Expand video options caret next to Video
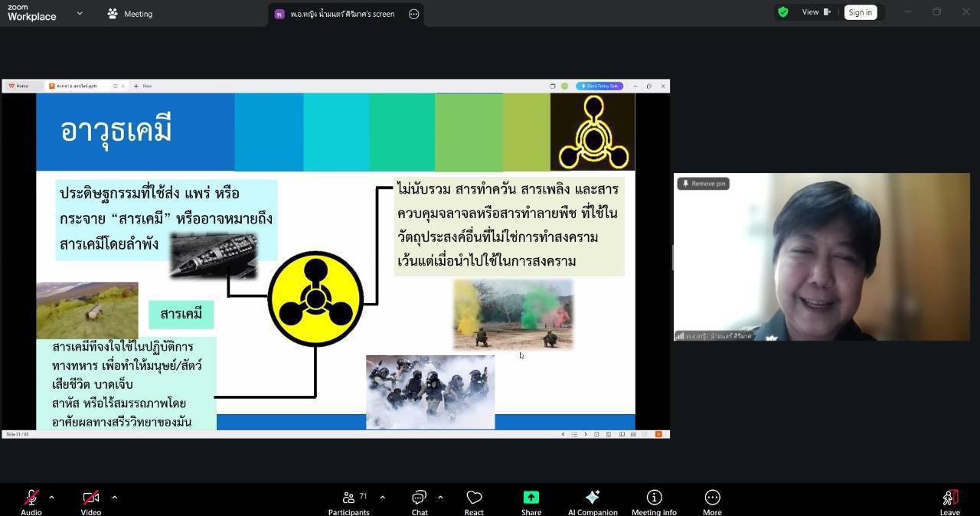Screen dimensions: 980x516 [x=114, y=498]
